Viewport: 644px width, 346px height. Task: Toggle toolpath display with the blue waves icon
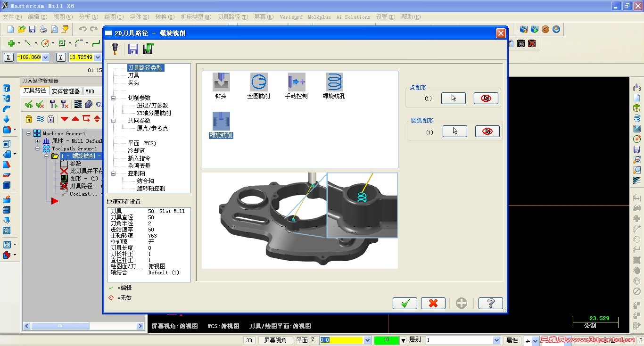(40, 119)
